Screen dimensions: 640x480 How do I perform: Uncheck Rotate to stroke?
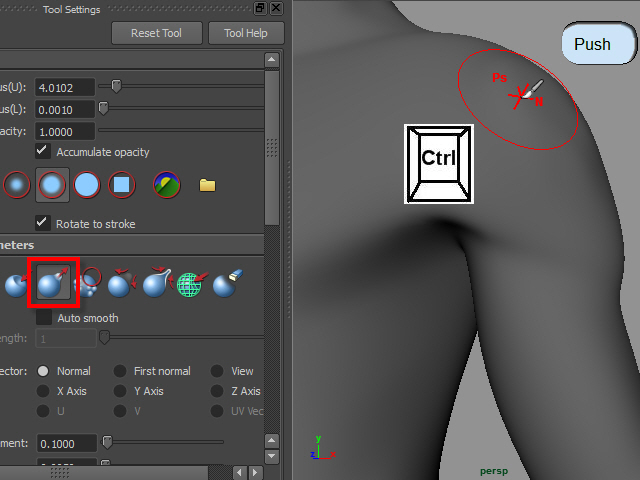pos(43,223)
